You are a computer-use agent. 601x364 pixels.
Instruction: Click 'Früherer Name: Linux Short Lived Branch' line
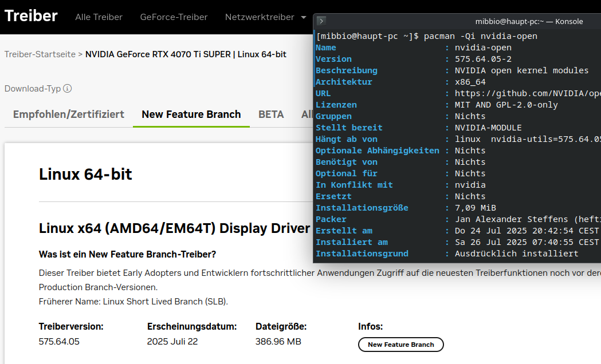[133, 302]
